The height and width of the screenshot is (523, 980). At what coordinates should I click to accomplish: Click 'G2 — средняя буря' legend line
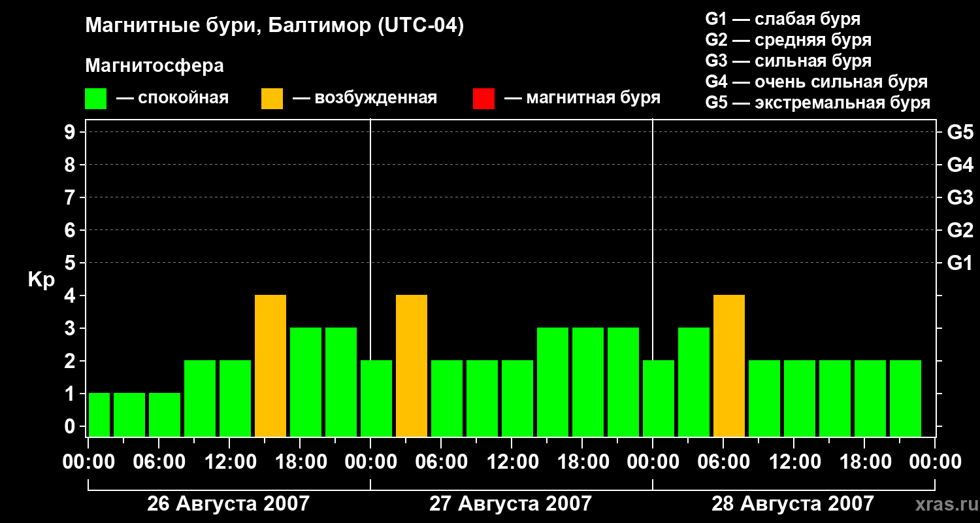pos(788,40)
